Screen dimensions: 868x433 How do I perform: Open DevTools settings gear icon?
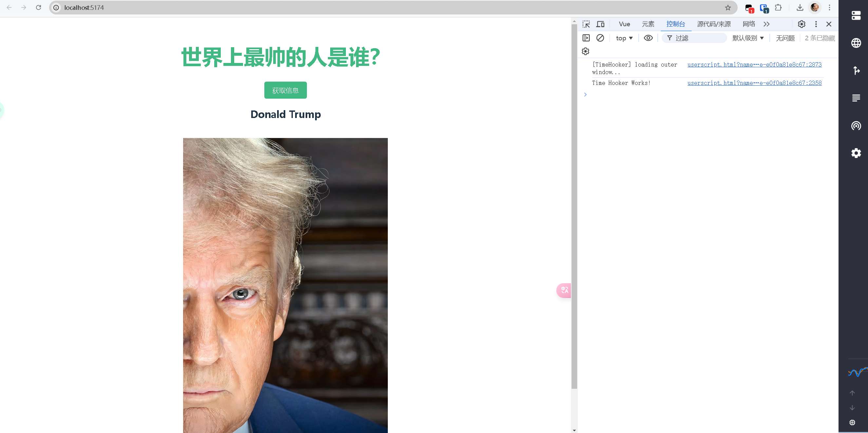point(801,24)
